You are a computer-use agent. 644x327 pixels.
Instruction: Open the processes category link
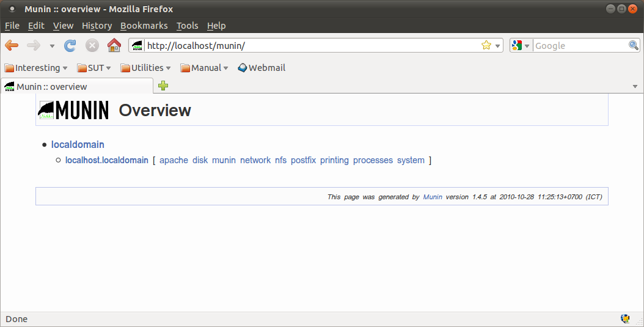pyautogui.click(x=373, y=160)
